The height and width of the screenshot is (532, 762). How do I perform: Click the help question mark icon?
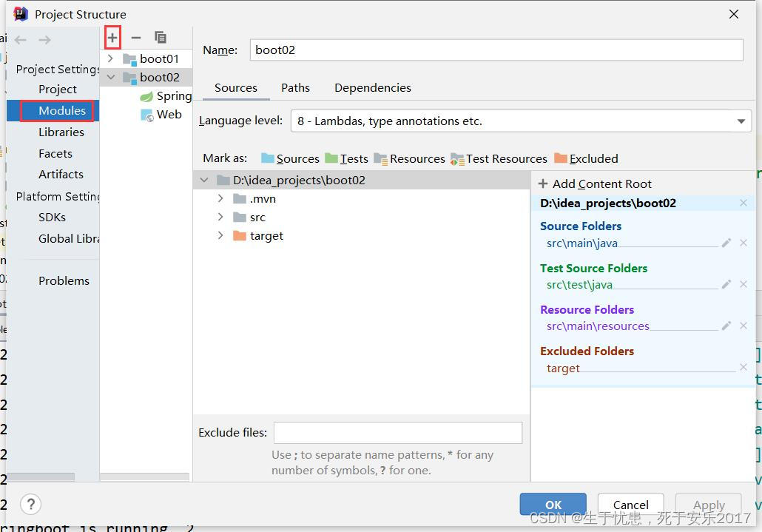coord(30,504)
